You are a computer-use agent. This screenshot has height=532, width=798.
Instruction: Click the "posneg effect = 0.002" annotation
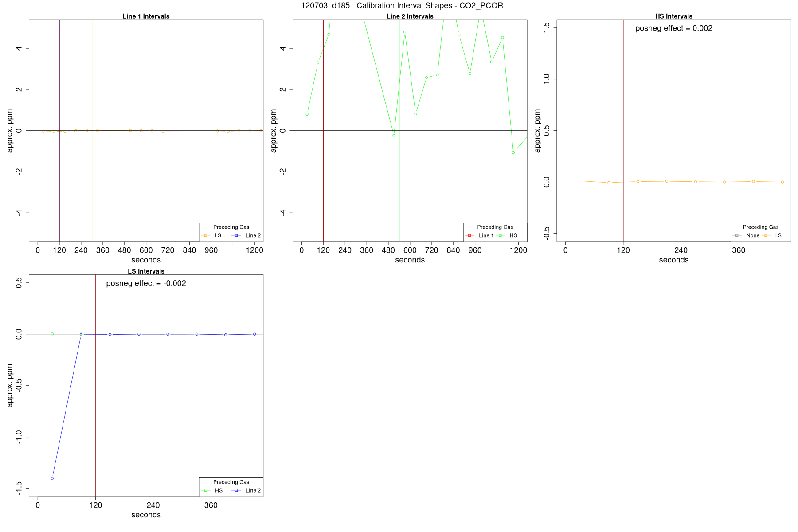click(x=674, y=28)
